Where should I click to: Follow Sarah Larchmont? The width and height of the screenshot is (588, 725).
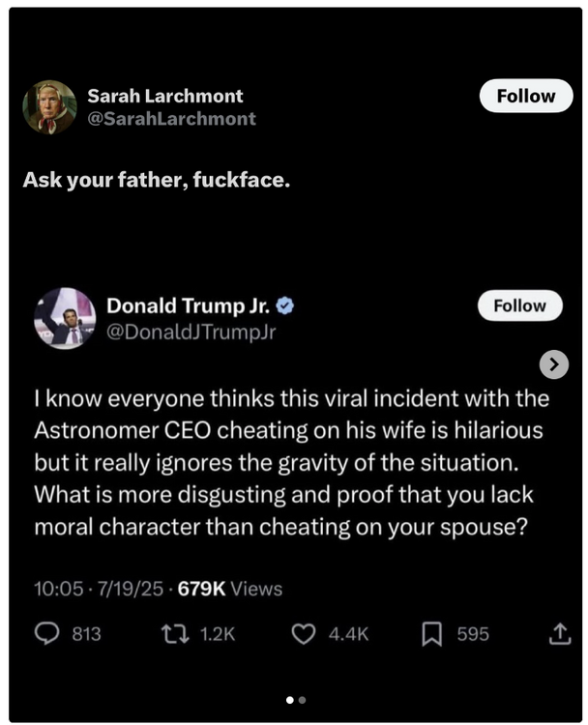click(526, 96)
